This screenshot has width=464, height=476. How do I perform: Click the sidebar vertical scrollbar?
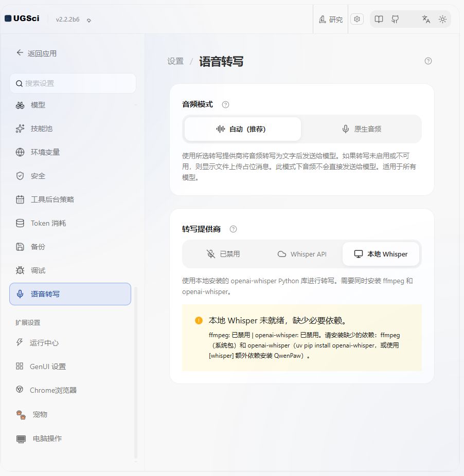(135, 372)
